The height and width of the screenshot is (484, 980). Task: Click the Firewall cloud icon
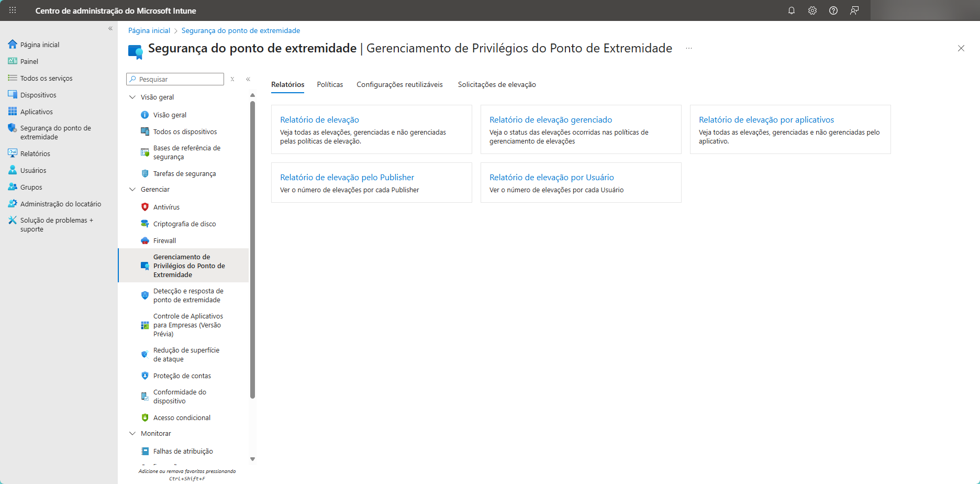tap(145, 240)
